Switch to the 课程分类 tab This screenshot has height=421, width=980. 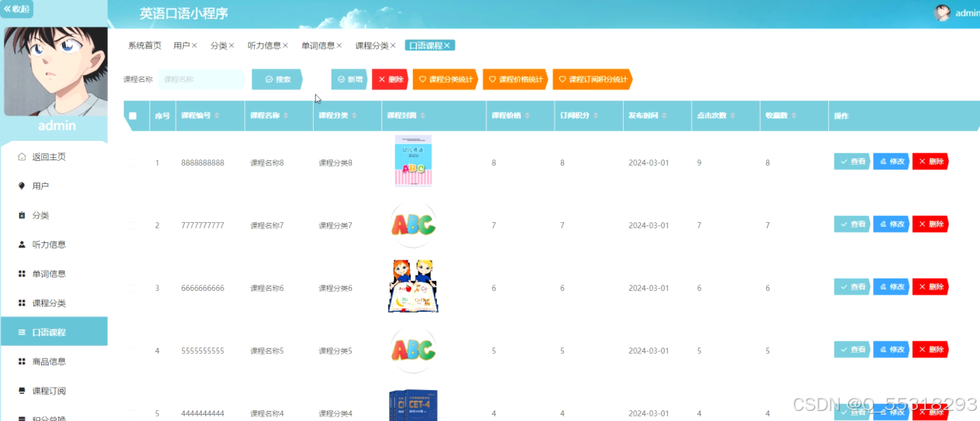click(x=373, y=46)
